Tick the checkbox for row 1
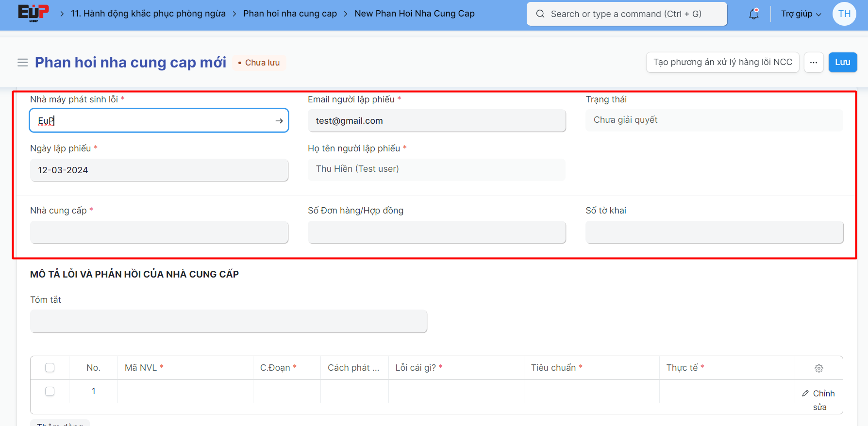 50,391
